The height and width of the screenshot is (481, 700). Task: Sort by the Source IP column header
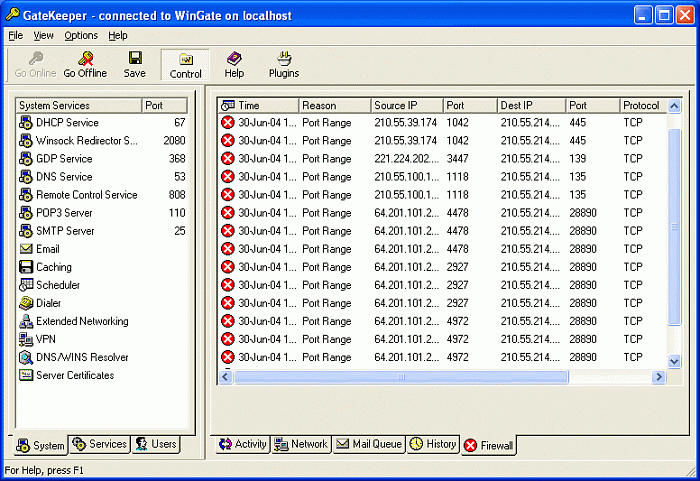click(x=405, y=105)
